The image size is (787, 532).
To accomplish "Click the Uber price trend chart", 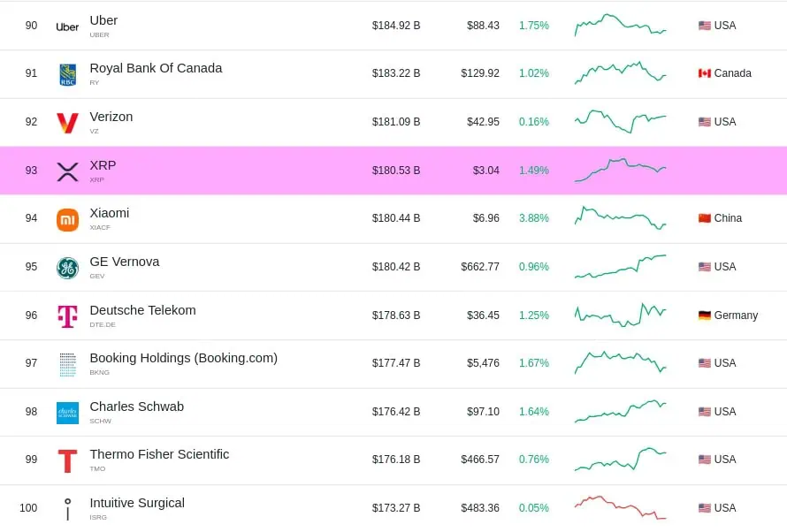I will [x=621, y=25].
